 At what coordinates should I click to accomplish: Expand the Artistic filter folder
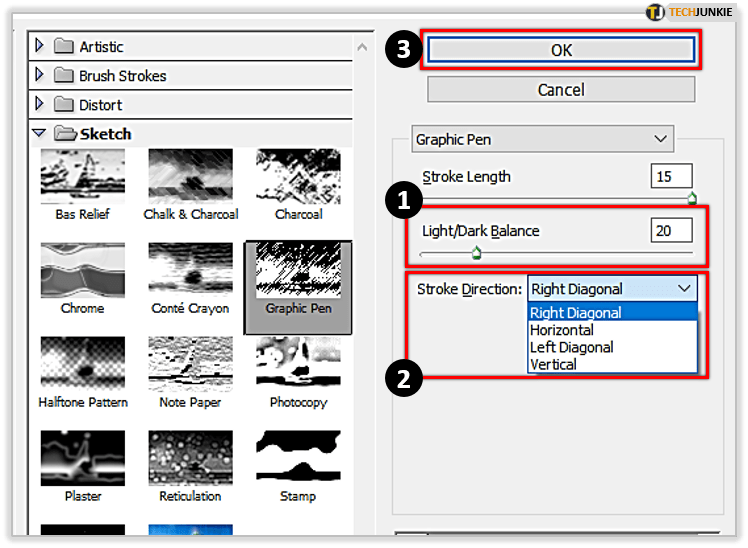pyautogui.click(x=40, y=46)
